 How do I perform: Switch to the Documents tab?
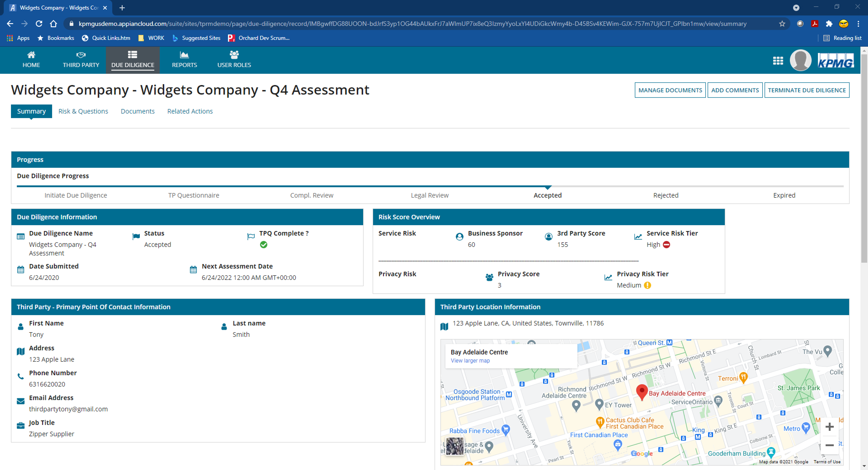click(x=137, y=111)
